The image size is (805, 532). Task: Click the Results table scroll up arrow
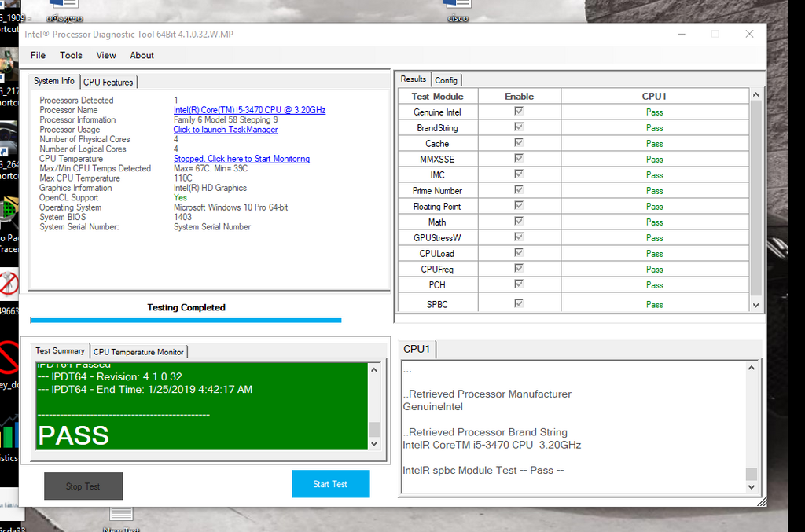pos(755,95)
